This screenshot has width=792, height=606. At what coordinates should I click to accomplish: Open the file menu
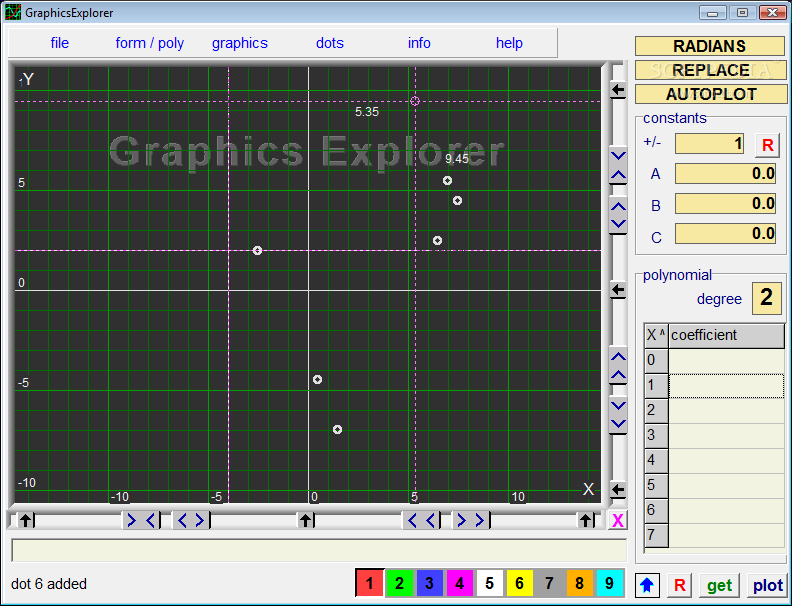[x=60, y=43]
